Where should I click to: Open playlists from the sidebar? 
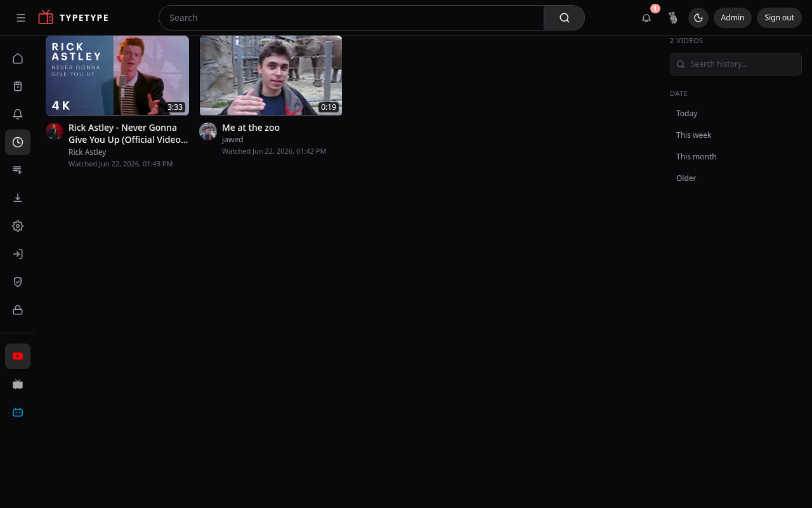pyautogui.click(x=18, y=170)
